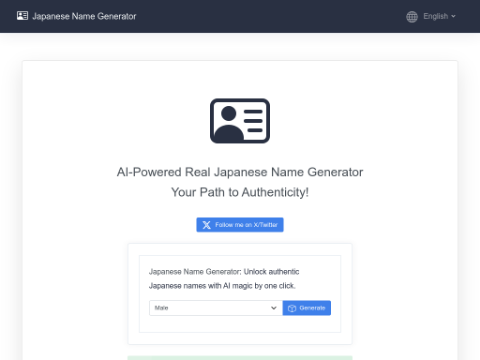
Task: Click the X logo on follow button
Action: (x=207, y=225)
